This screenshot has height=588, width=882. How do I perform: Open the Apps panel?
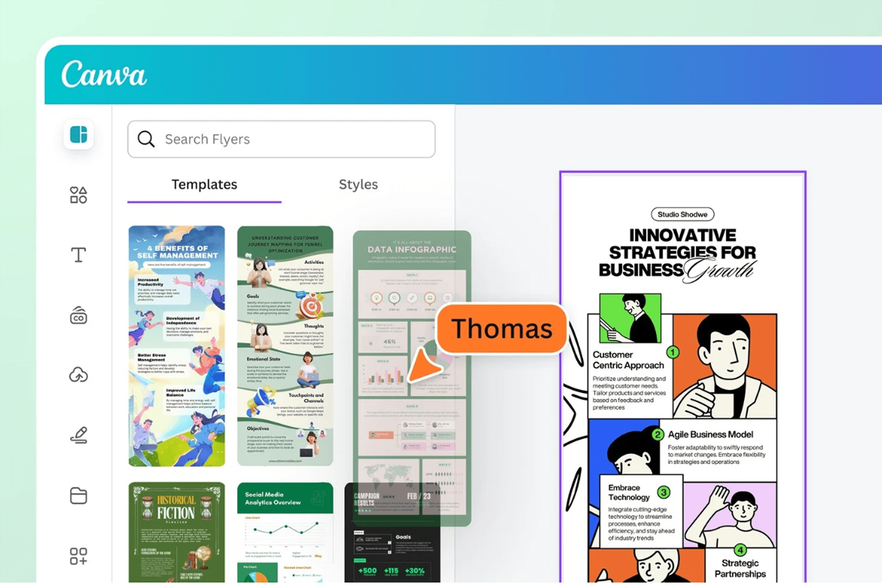[x=79, y=557]
